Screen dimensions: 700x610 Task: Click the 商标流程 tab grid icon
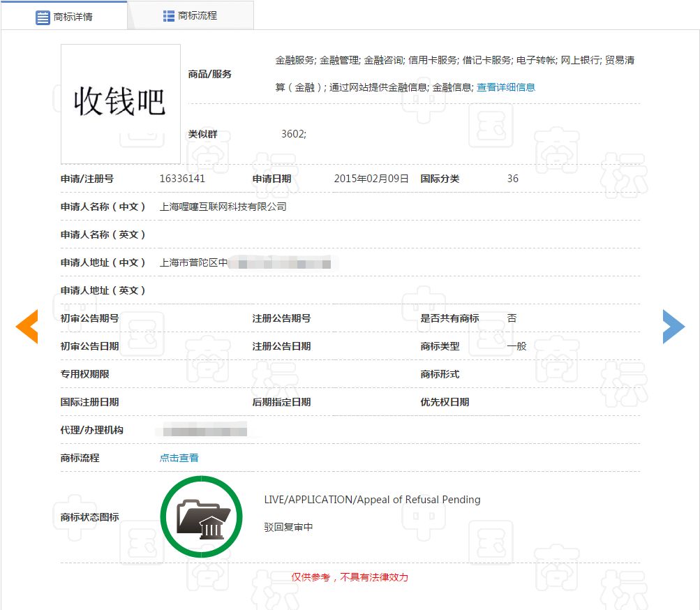point(169,16)
